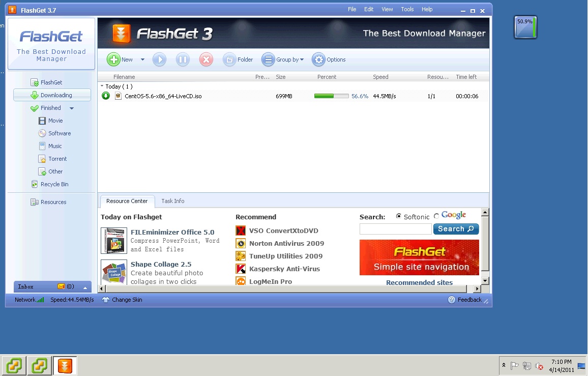
Task: Collapse the Today (1) group
Action: click(102, 86)
